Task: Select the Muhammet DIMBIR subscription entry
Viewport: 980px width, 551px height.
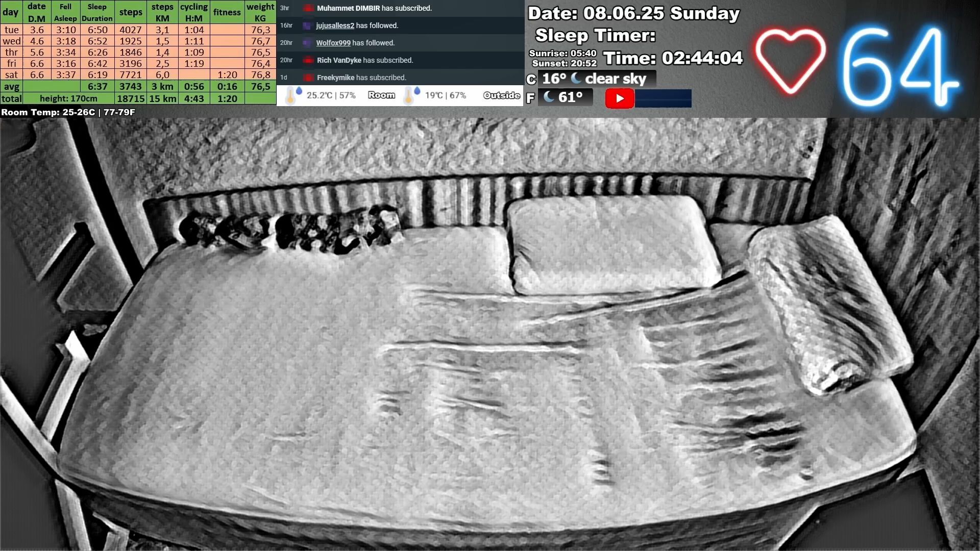Action: [400, 8]
